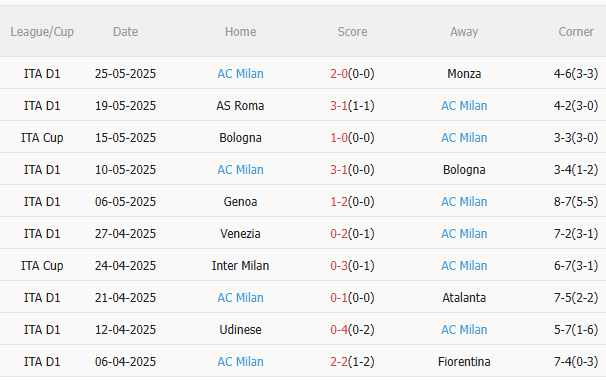The image size is (606, 381).
Task: Open AC Milan home link dated 10-05-2025
Action: [x=240, y=170]
